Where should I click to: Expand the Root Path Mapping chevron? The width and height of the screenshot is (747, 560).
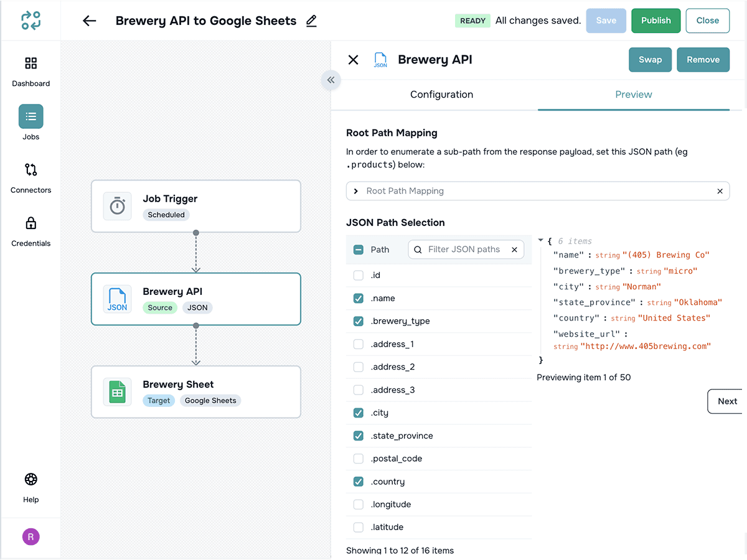[x=356, y=191]
